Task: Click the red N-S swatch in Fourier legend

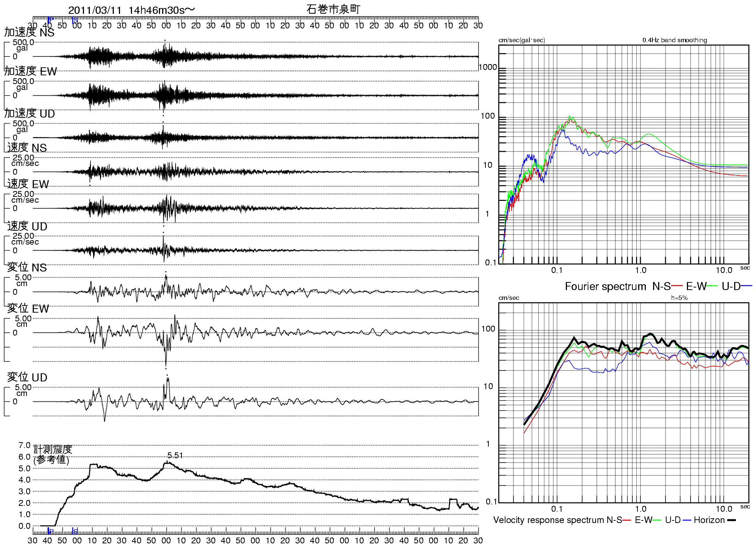Action: 677,286
